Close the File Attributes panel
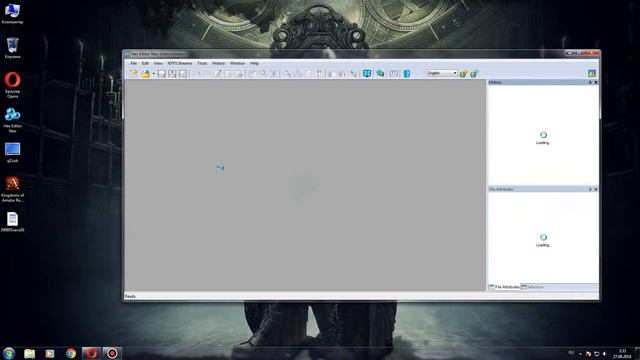Image resolution: width=640 pixels, height=360 pixels. pyautogui.click(x=596, y=189)
